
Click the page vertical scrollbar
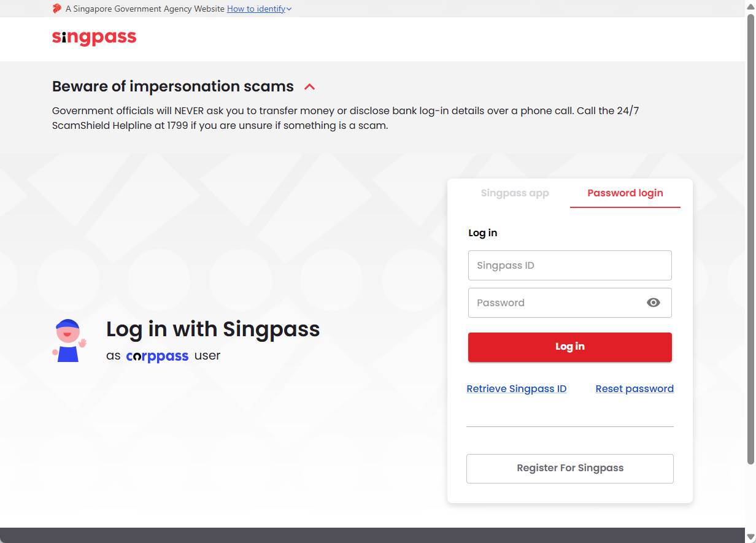[x=750, y=239]
